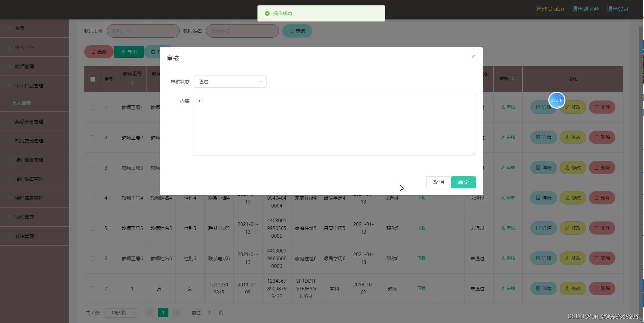Click 删除 delete button for row 1
The height and width of the screenshot is (323, 644).
coord(602,107)
